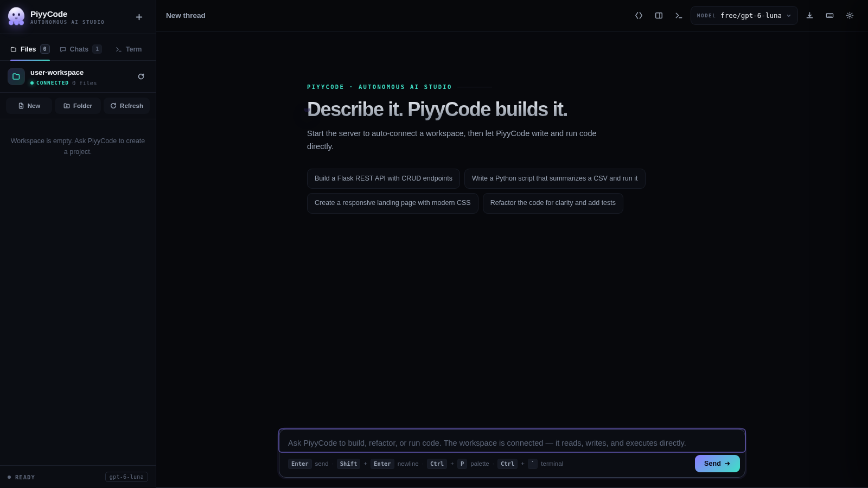Image resolution: width=868 pixels, height=488 pixels.
Task: Click the "0 files" count text
Action: coord(85,83)
